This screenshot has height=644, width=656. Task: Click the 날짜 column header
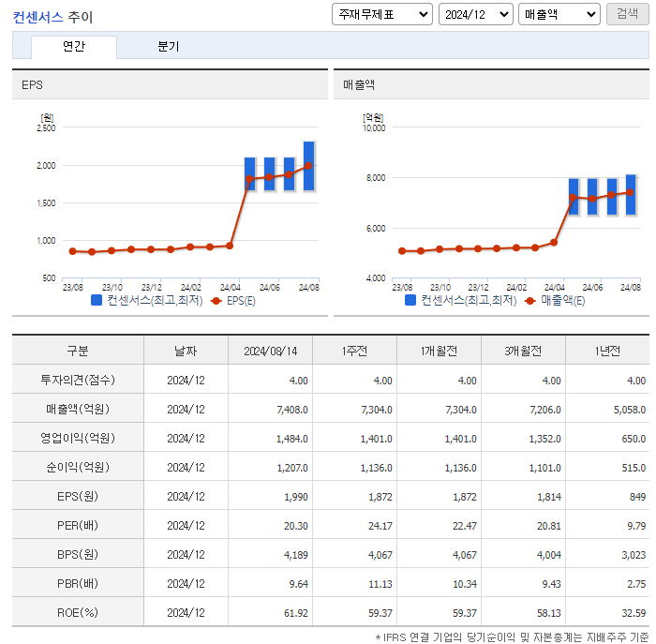(x=186, y=351)
